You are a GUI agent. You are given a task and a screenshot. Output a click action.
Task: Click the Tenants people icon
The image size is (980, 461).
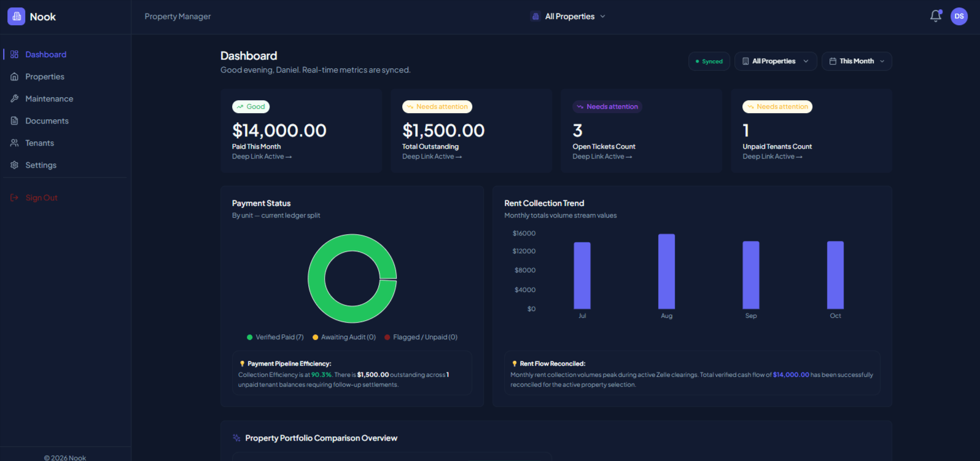click(x=15, y=143)
